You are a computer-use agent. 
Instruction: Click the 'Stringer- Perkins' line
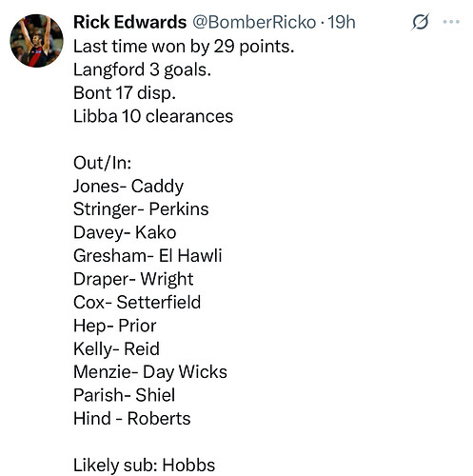pos(141,209)
